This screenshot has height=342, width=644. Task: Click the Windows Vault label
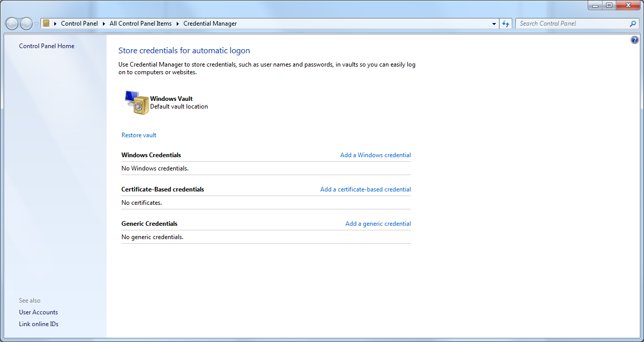tap(171, 99)
